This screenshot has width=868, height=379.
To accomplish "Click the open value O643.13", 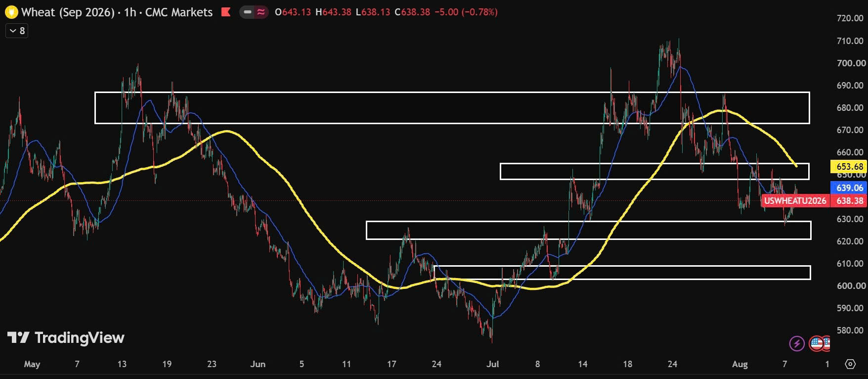I will pyautogui.click(x=293, y=12).
